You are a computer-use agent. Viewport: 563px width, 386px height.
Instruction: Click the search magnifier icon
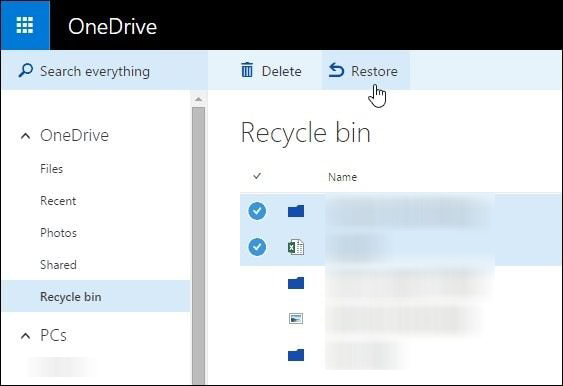[25, 70]
